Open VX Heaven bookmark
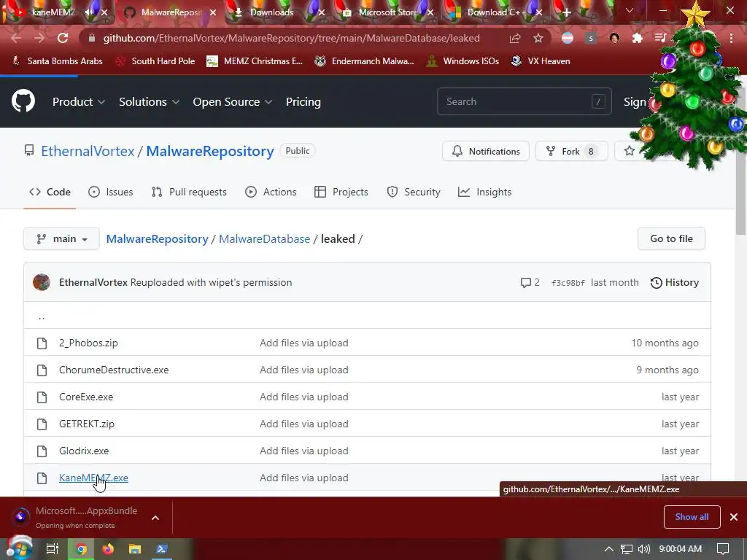Screen dimensions: 747x560 tap(541, 61)
